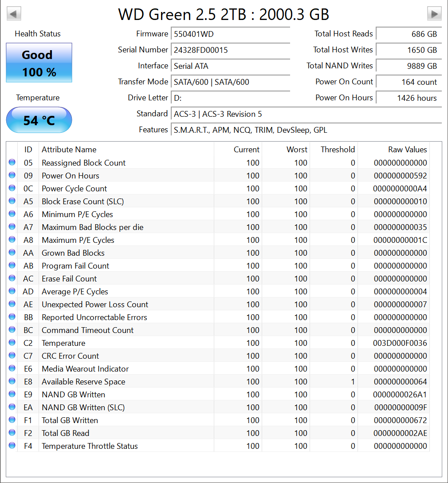
Task: Click status icon of Minimum P/E Cycles row
Action: click(12, 214)
